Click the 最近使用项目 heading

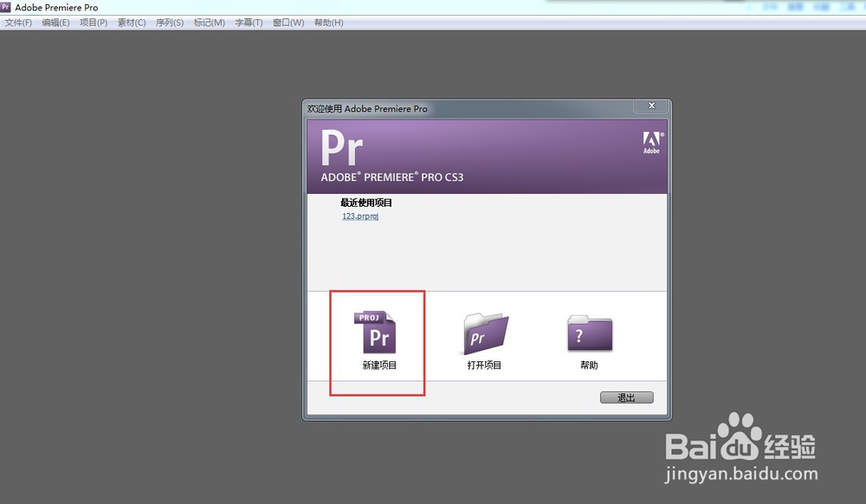tap(366, 203)
